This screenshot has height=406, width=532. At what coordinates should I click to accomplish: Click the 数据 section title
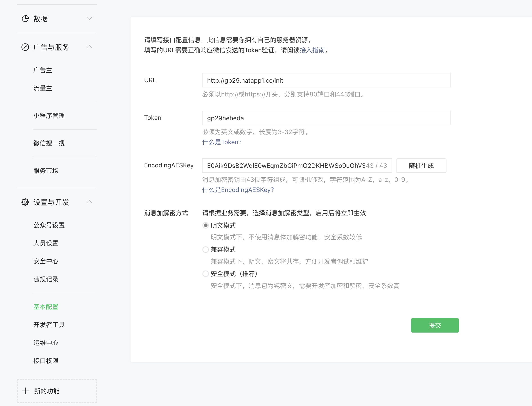(x=41, y=19)
